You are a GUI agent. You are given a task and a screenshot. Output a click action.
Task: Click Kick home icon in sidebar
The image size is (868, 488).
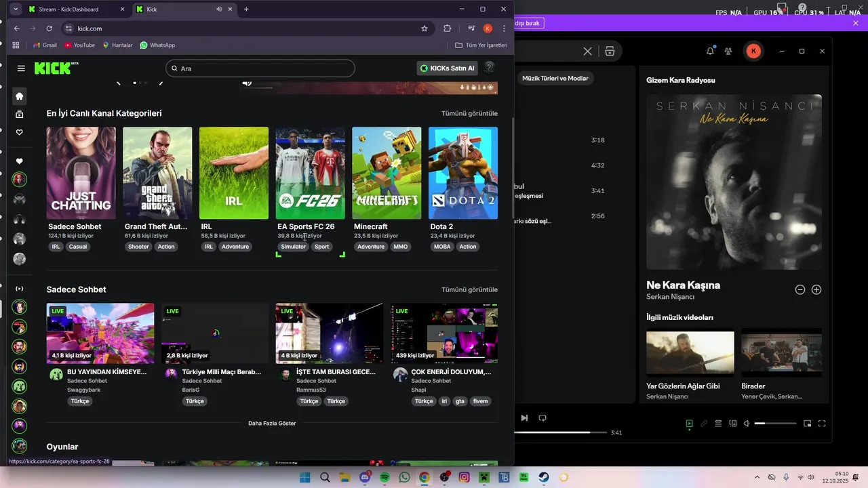[x=20, y=96]
